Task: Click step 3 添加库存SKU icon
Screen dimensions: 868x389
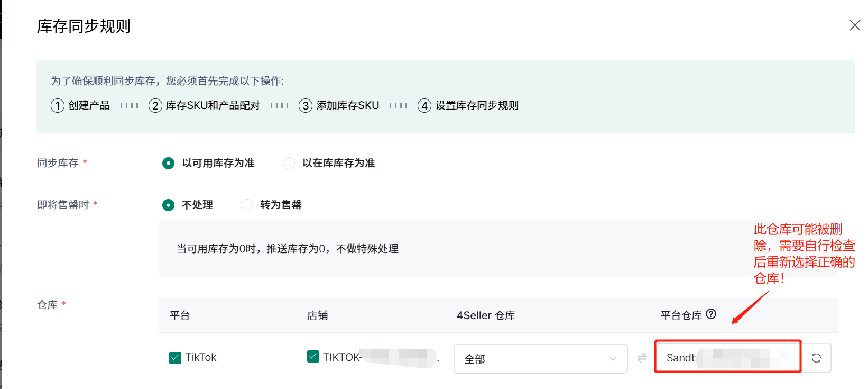Action: [306, 106]
